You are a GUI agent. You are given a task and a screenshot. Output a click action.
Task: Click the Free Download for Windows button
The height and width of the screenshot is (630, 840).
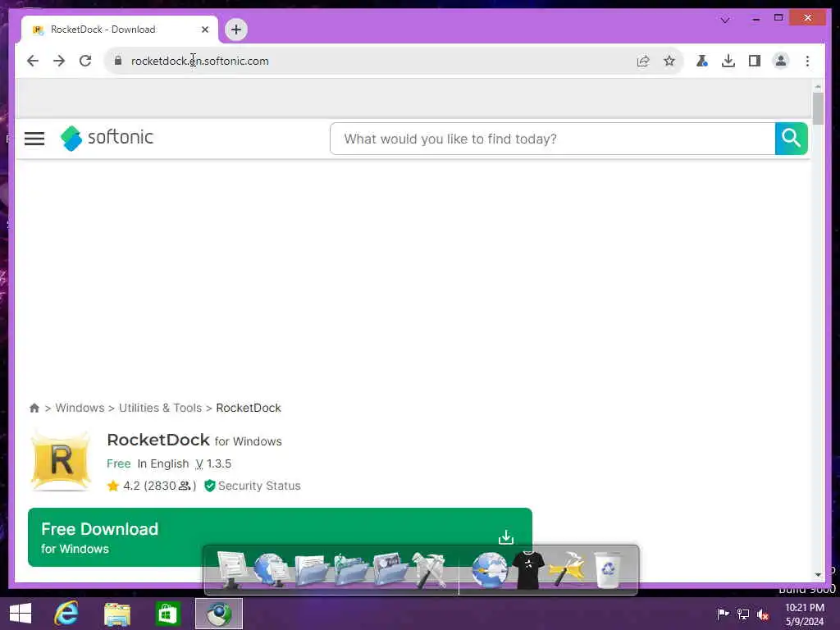[x=280, y=537]
